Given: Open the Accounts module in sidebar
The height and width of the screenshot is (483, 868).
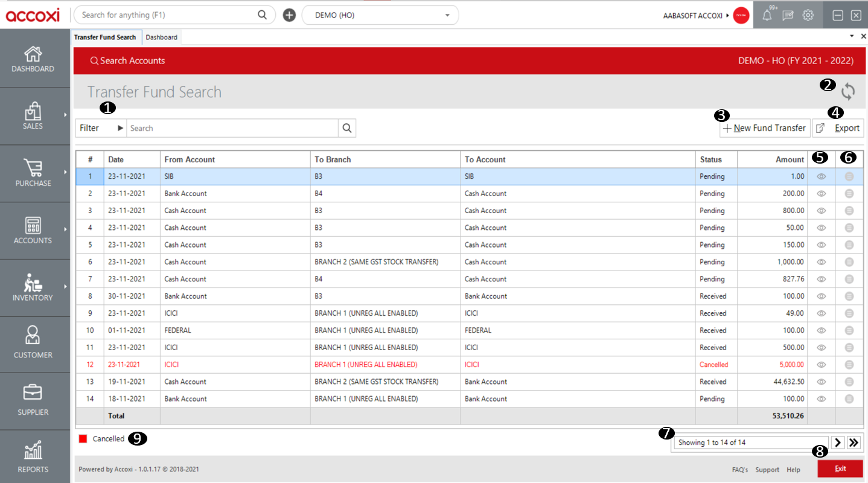Looking at the screenshot, I should click(x=33, y=231).
